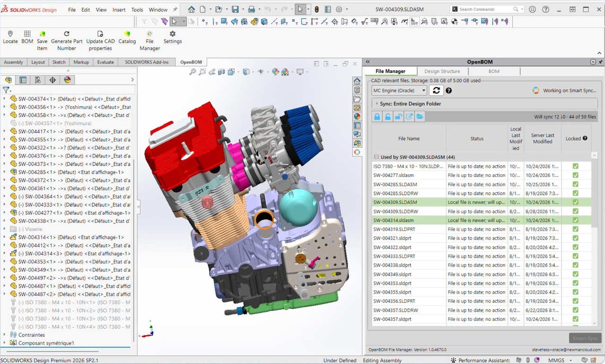
Task: Toggle Locked checkbox for SW-004309.SLDASM
Action: (x=575, y=202)
